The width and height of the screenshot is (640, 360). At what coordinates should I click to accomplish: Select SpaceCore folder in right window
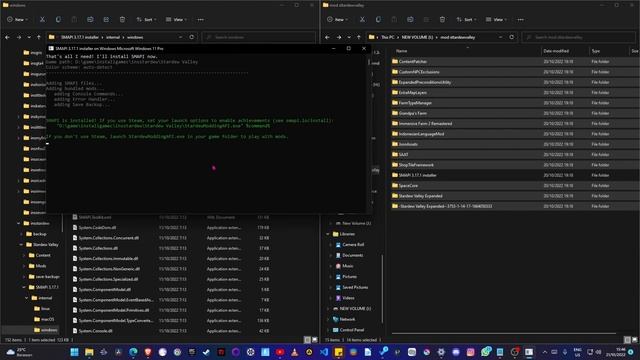[513, 185]
